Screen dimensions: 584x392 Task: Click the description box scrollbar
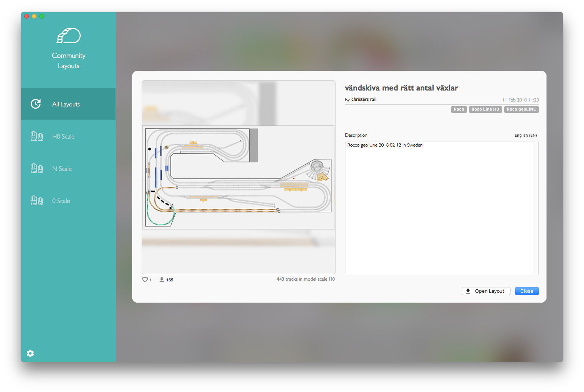tap(536, 208)
